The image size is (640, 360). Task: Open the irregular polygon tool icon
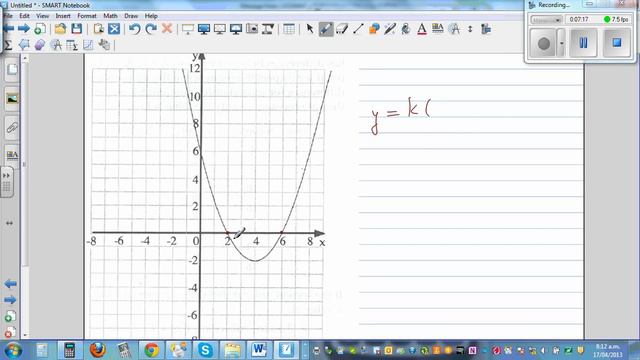click(x=24, y=45)
